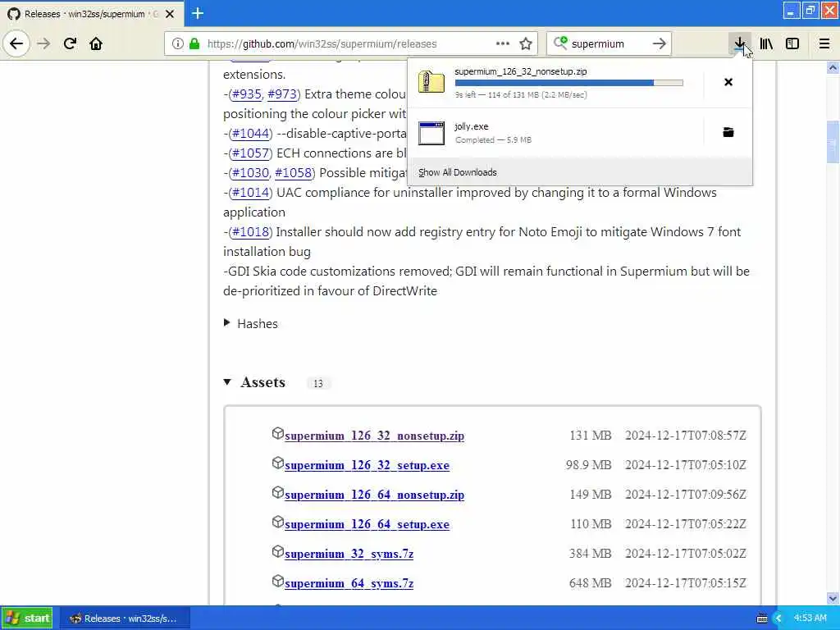The image size is (840, 630).
Task: Go back to the previous page
Action: point(16,43)
